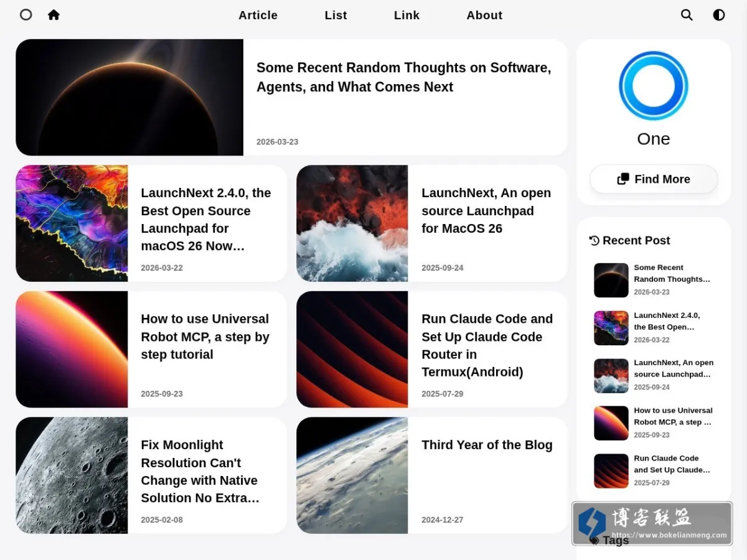
Task: Open recent post How to use Universal Robot MCP
Action: (673, 416)
